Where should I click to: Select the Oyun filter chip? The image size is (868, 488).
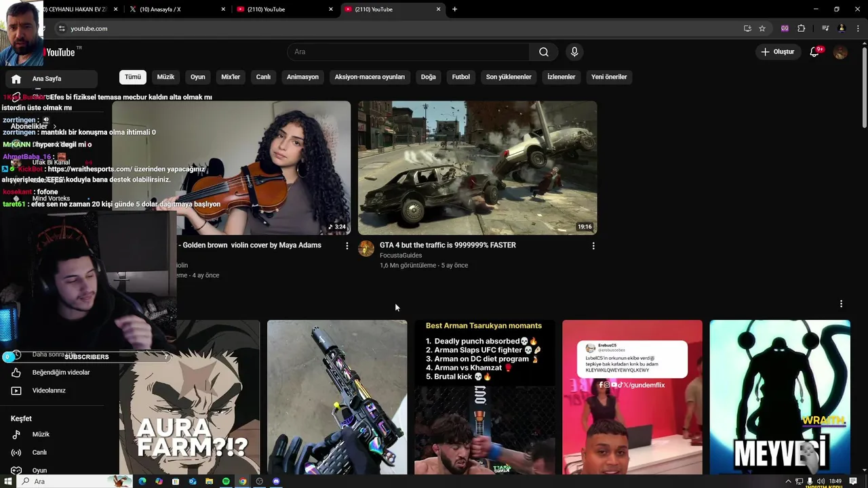[198, 77]
